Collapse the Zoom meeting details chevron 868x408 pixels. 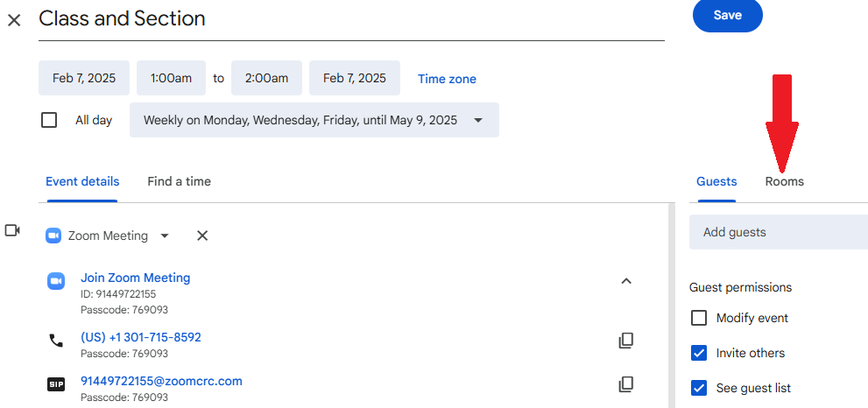(x=626, y=281)
